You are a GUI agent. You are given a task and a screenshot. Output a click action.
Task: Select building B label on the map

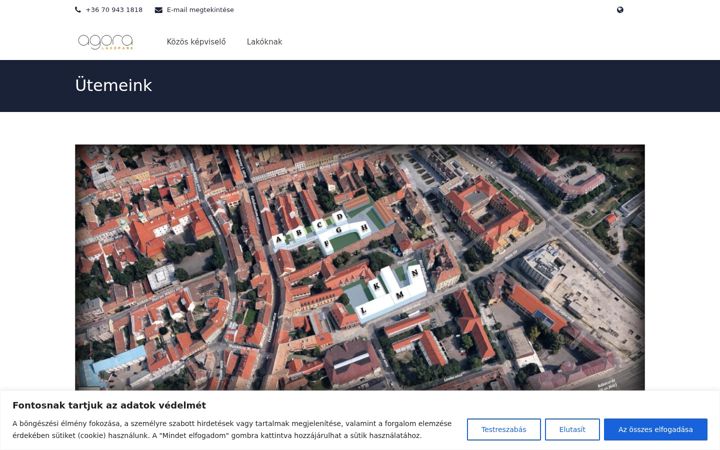click(298, 232)
